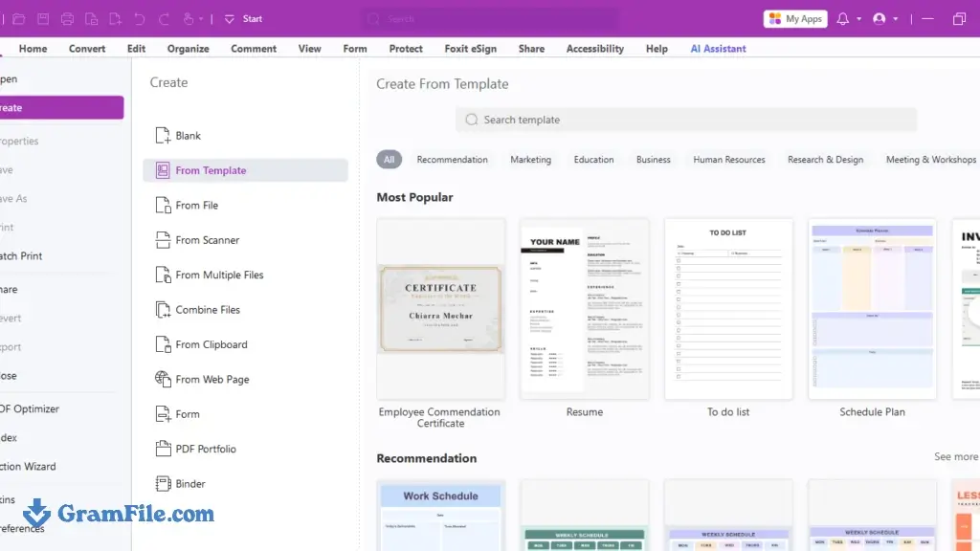Click the My Apps button
This screenshot has width=980, height=551.
point(795,19)
